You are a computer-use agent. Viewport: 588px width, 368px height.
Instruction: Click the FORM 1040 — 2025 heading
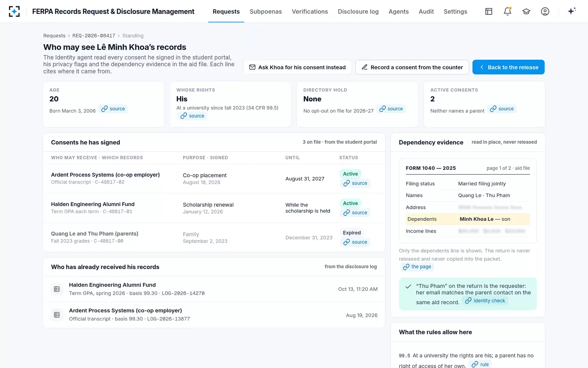pos(431,168)
